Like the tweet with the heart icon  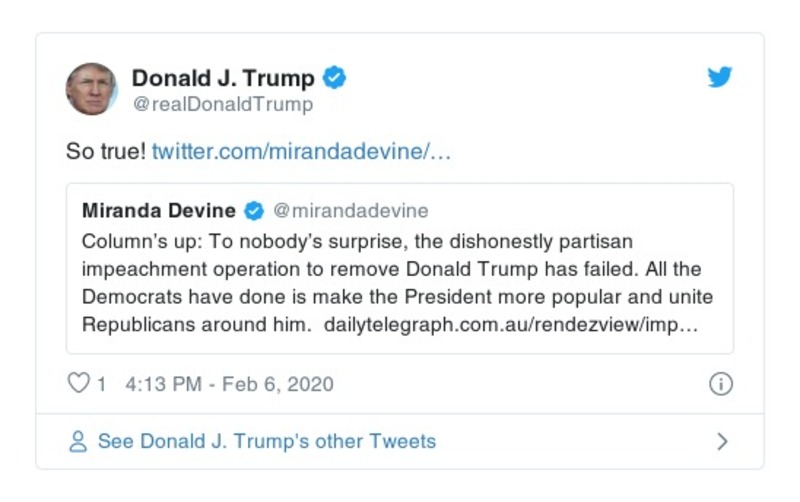pos(78,384)
